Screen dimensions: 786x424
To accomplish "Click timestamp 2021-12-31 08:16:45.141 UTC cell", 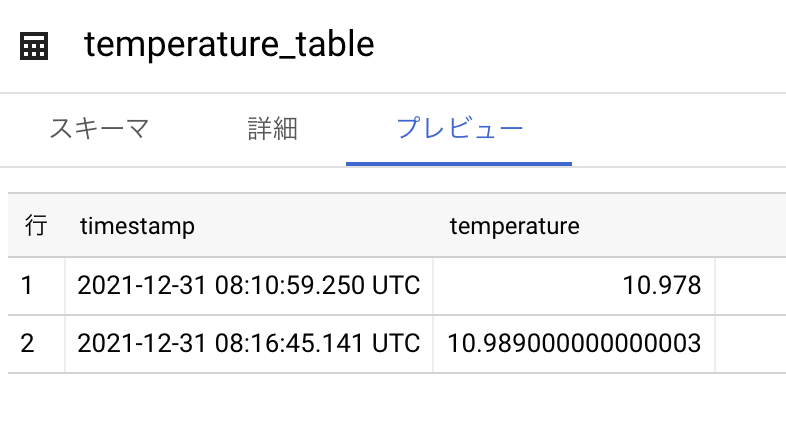I will pyautogui.click(x=248, y=343).
